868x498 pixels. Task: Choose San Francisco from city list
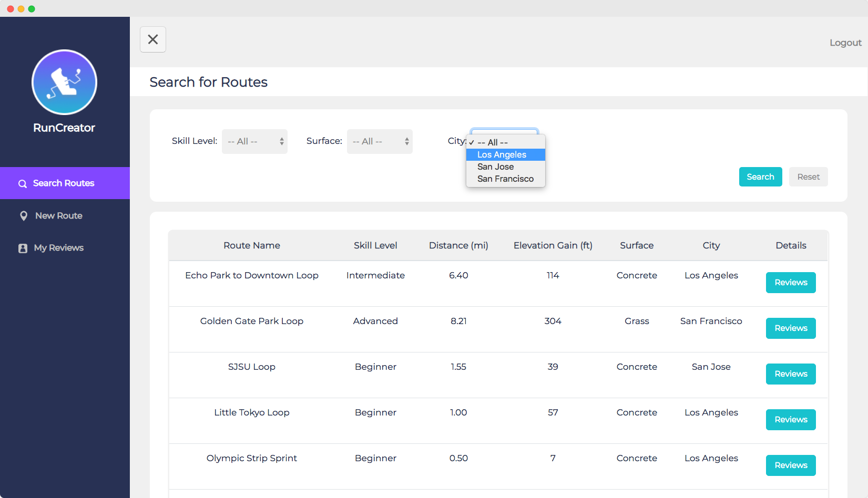pyautogui.click(x=506, y=179)
